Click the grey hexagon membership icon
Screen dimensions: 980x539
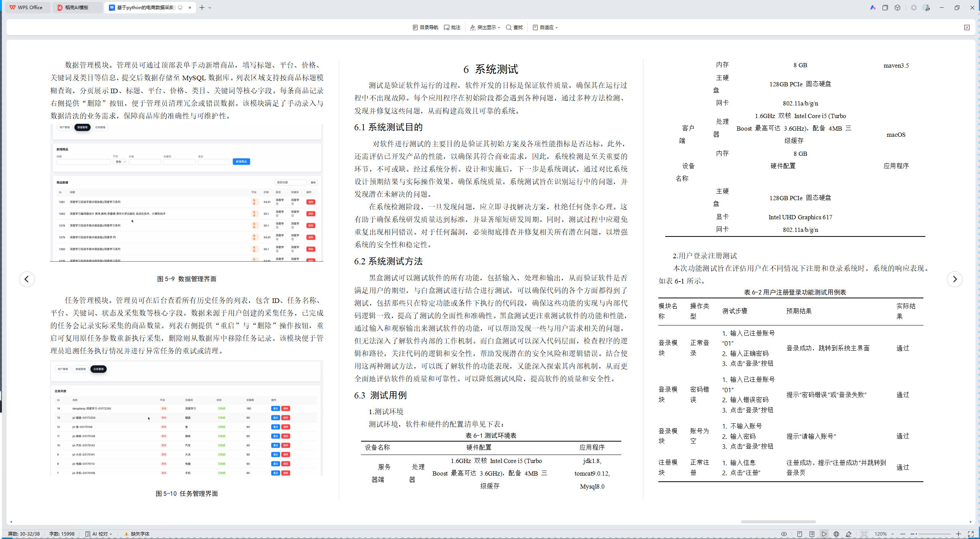[x=914, y=8]
